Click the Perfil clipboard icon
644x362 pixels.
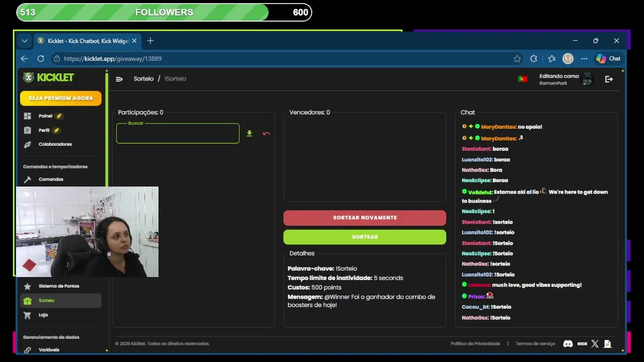27,130
